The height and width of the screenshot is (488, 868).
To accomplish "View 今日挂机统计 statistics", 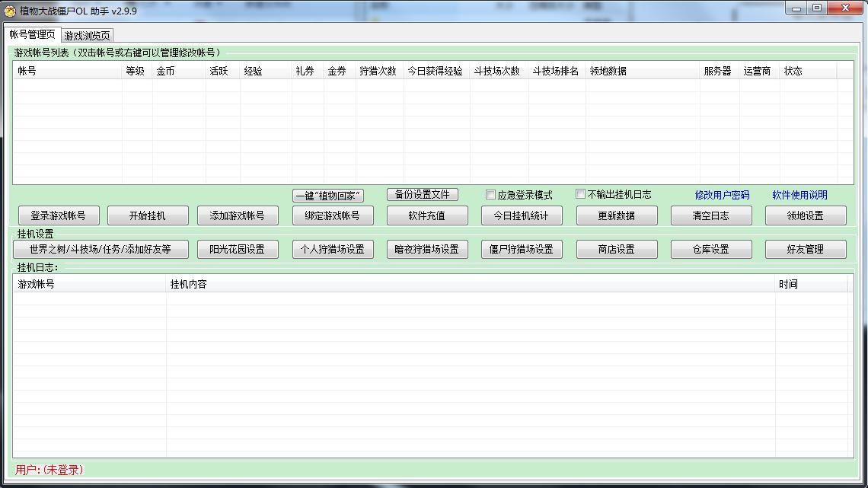I will pyautogui.click(x=522, y=215).
